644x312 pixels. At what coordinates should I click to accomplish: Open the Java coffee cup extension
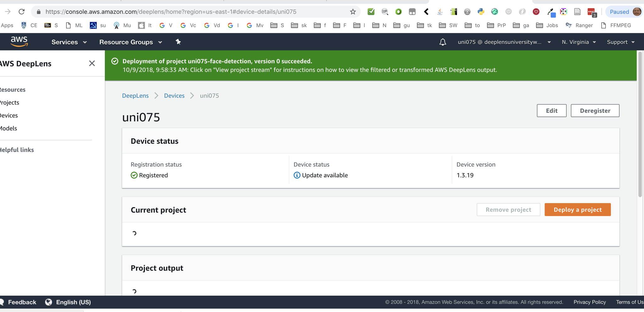click(440, 12)
